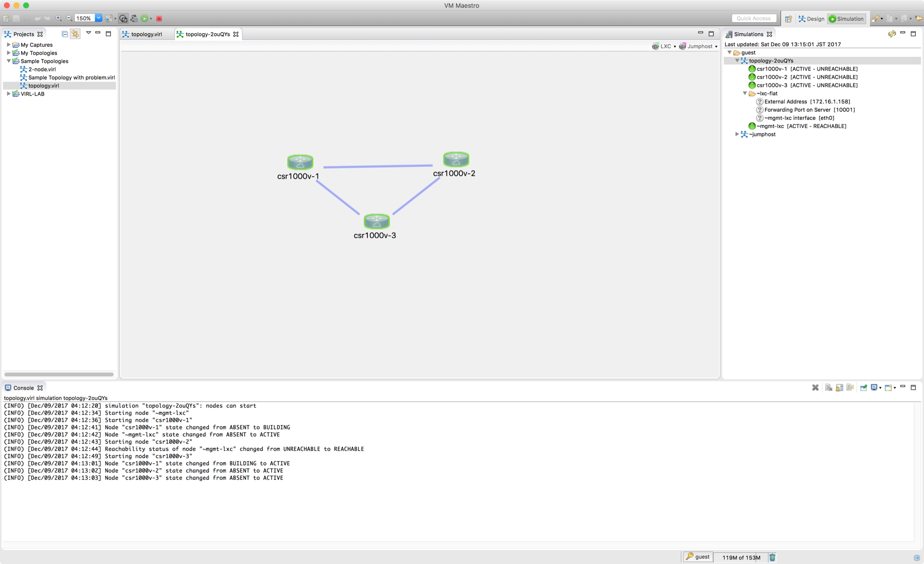Select External Address 172.16.1.158 entry
Viewport: 924px width, 564px height.
point(803,102)
